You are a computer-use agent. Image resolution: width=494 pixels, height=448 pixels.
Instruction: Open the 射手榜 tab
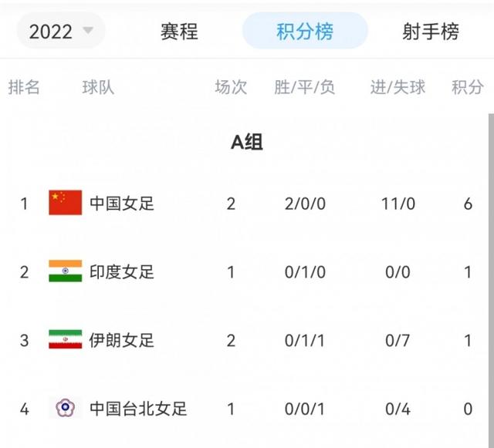pyautogui.click(x=430, y=32)
